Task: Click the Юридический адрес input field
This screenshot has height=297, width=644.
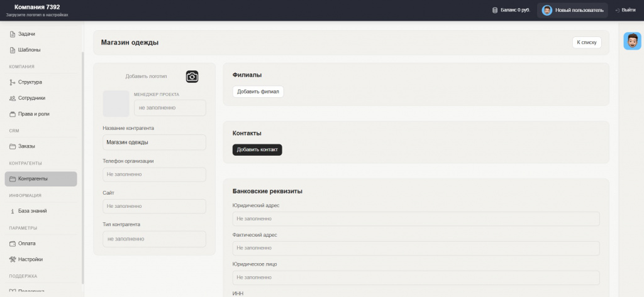Action: [416, 219]
